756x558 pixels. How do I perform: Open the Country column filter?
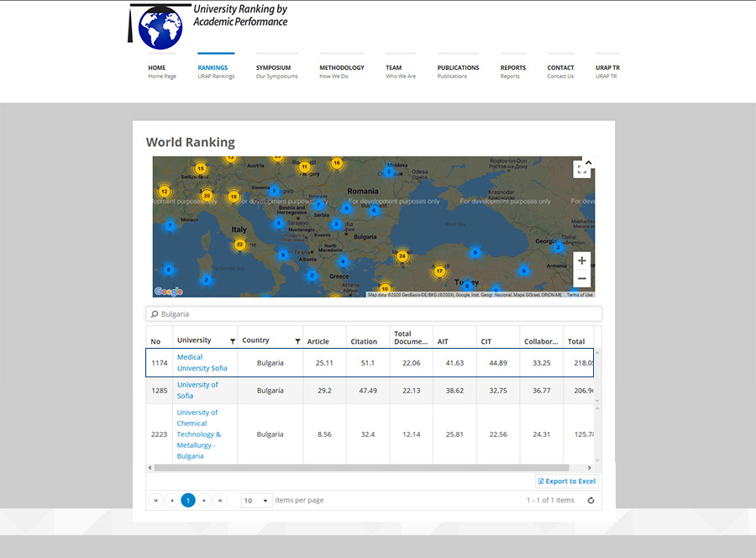(297, 341)
